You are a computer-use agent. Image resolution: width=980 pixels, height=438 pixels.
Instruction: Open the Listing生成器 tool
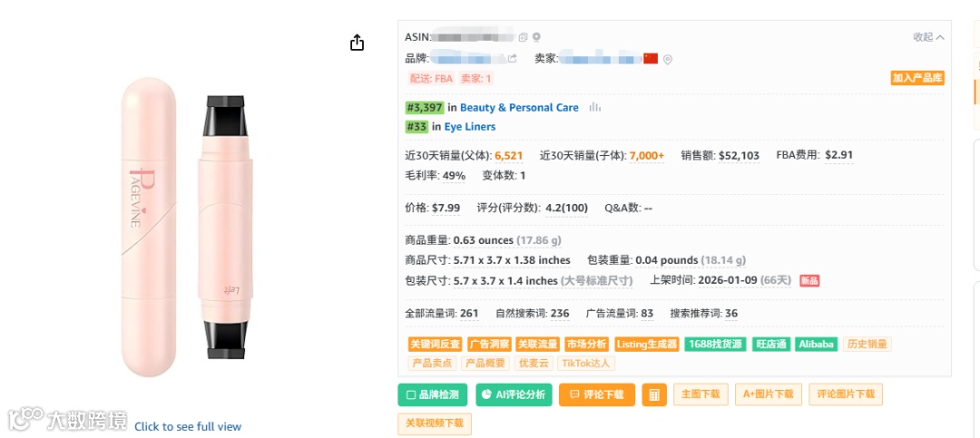click(647, 345)
